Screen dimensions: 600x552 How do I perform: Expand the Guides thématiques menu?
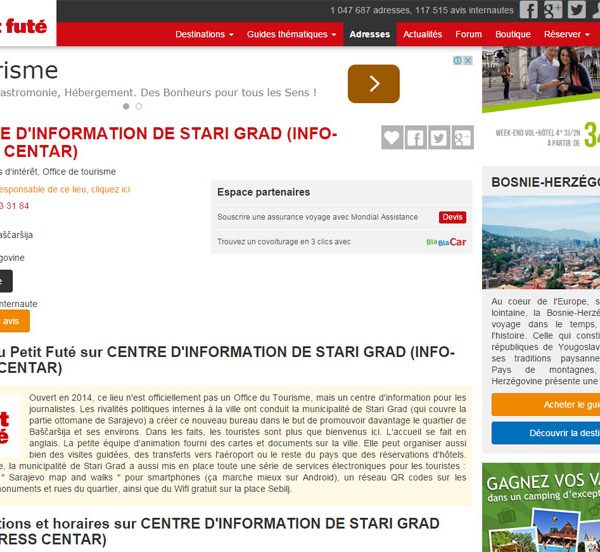pos(291,34)
